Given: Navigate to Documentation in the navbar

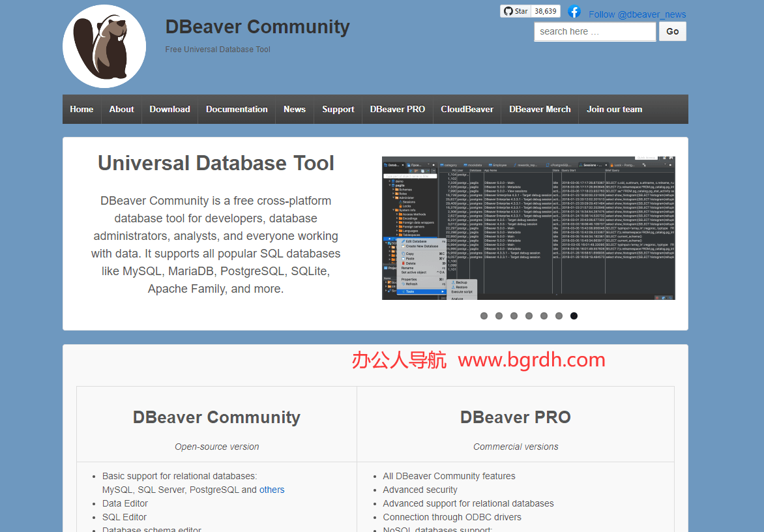Looking at the screenshot, I should tap(237, 110).
